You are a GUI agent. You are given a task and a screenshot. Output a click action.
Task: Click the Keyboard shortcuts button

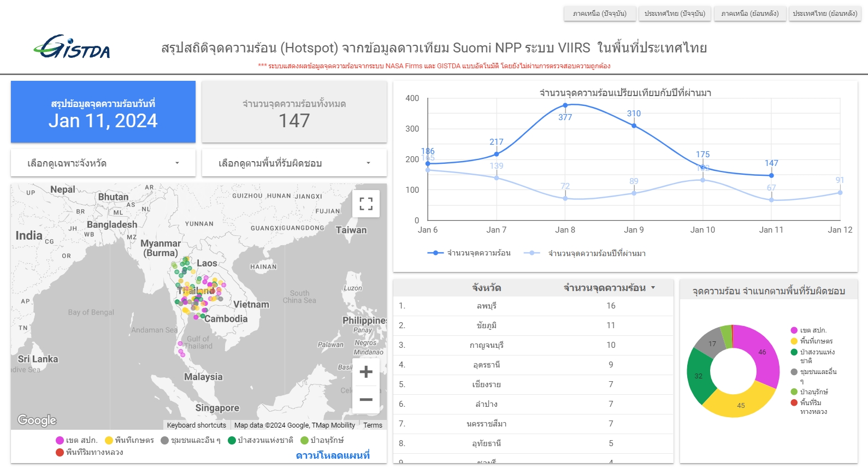[196, 425]
